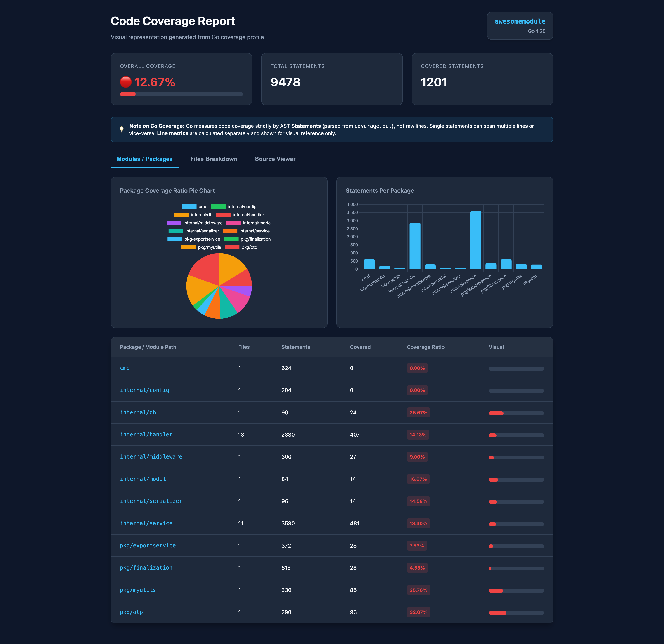Open the pkg/finalization package link
Image resolution: width=664 pixels, height=644 pixels.
[146, 567]
